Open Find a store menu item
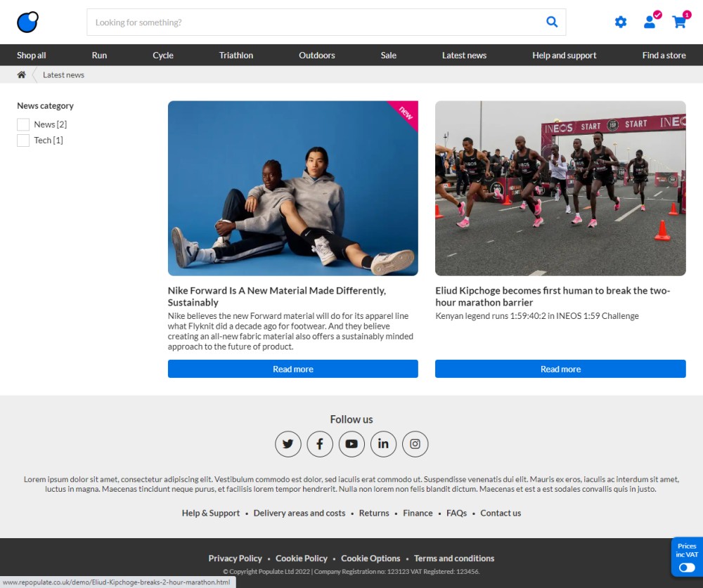703x588 pixels. (664, 55)
